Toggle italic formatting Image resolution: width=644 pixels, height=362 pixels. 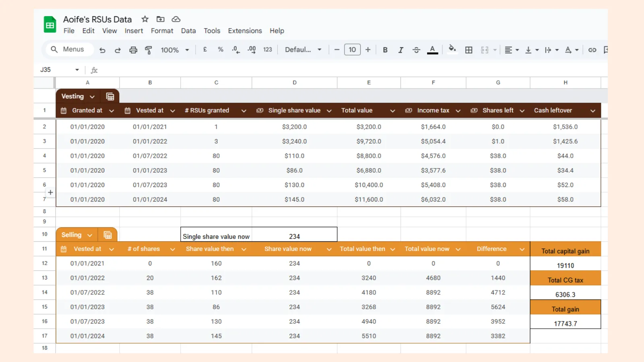pyautogui.click(x=401, y=49)
